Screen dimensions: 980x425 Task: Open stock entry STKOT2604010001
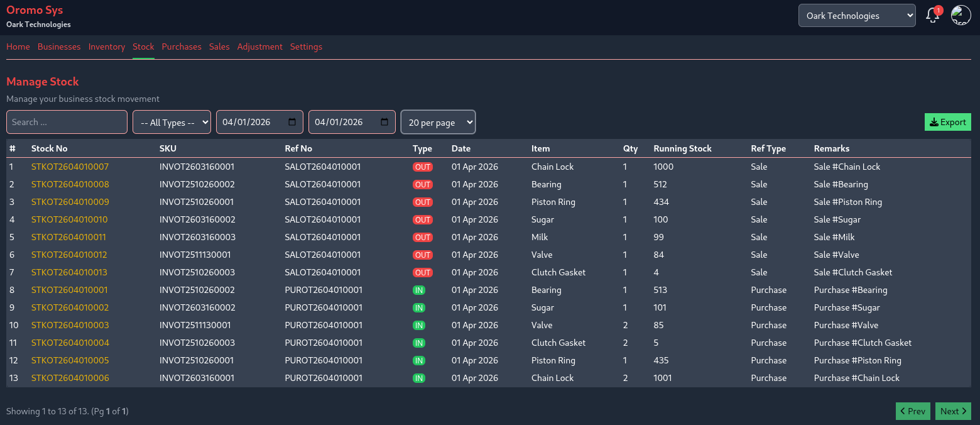point(69,290)
